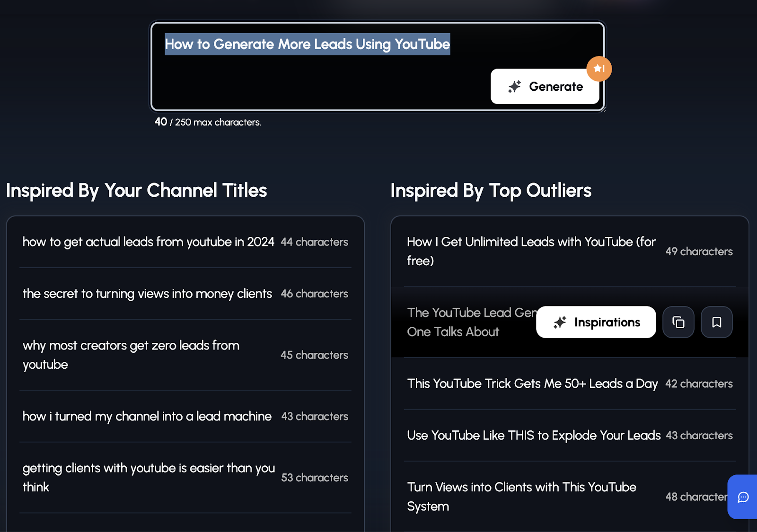Image resolution: width=757 pixels, height=532 pixels.
Task: Click the '43 characters' label in Channel Titles
Action: click(x=315, y=417)
